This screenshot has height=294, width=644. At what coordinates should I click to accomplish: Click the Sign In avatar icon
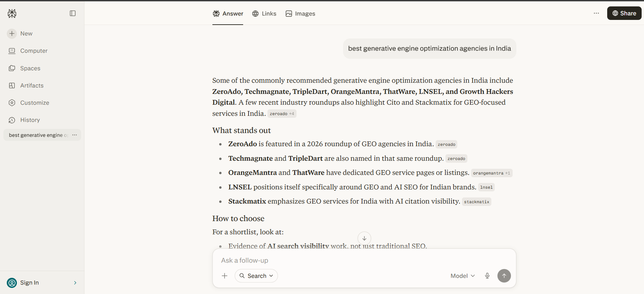(12, 283)
